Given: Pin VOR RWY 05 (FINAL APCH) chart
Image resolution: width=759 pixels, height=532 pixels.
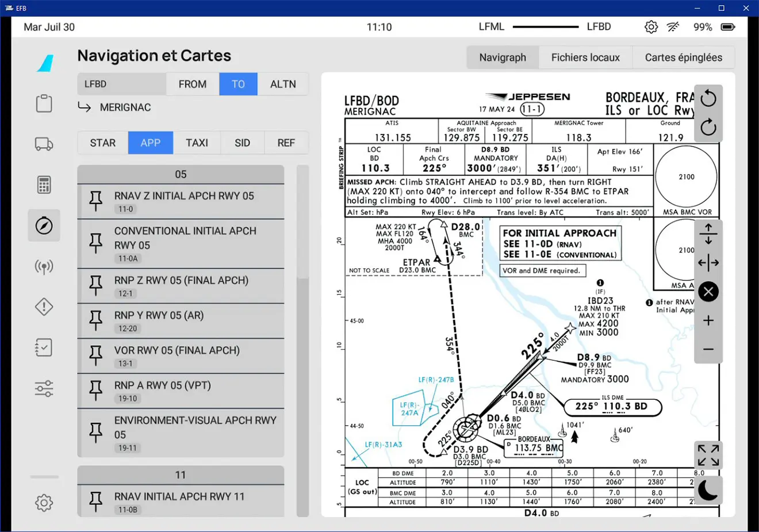Looking at the screenshot, I should coord(96,356).
